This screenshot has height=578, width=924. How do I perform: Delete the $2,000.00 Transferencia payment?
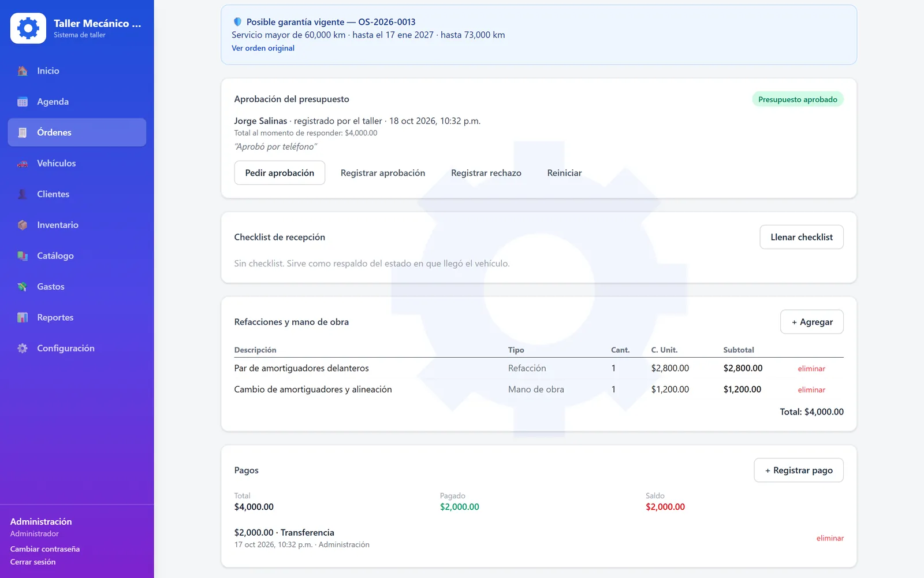[830, 538]
